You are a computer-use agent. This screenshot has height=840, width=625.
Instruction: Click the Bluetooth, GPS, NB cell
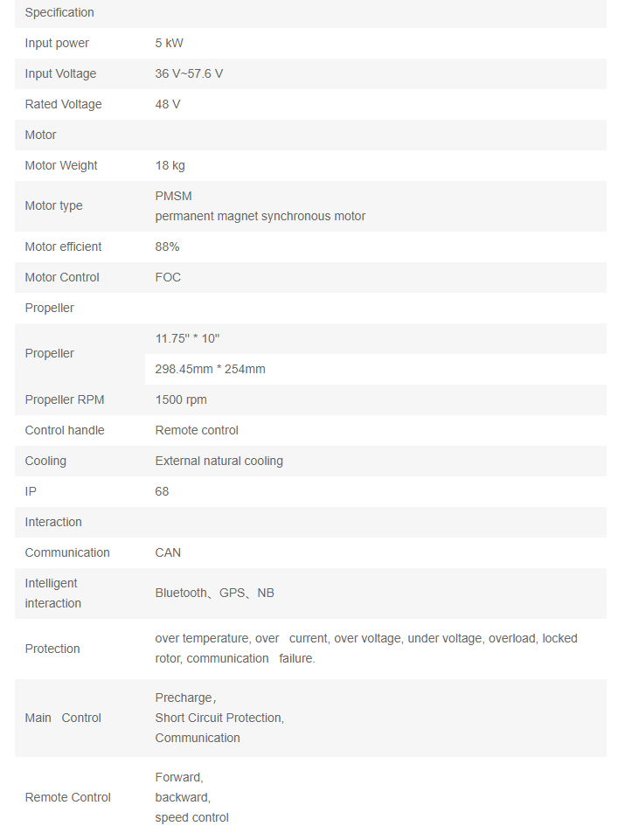pos(214,594)
